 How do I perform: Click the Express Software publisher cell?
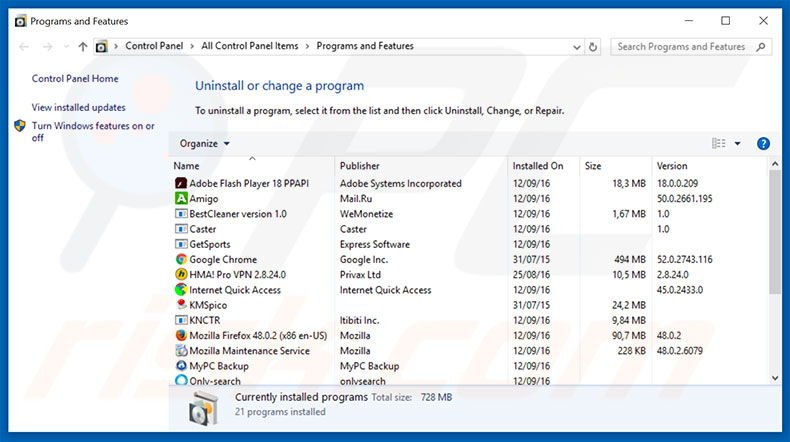tap(375, 244)
